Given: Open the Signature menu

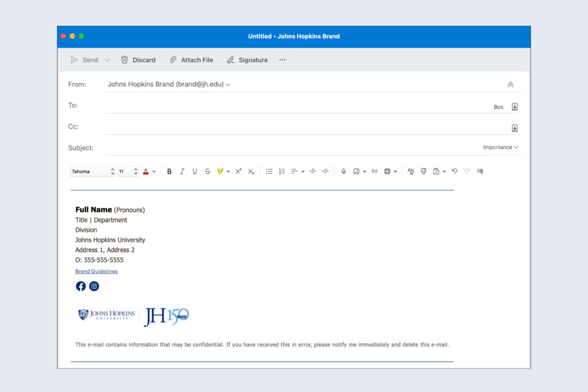Looking at the screenshot, I should 247,60.
